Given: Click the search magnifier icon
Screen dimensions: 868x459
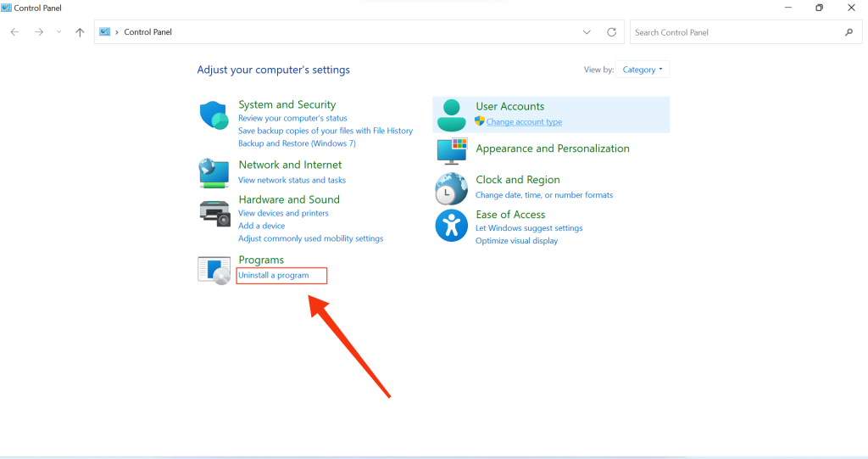Looking at the screenshot, I should 849,32.
